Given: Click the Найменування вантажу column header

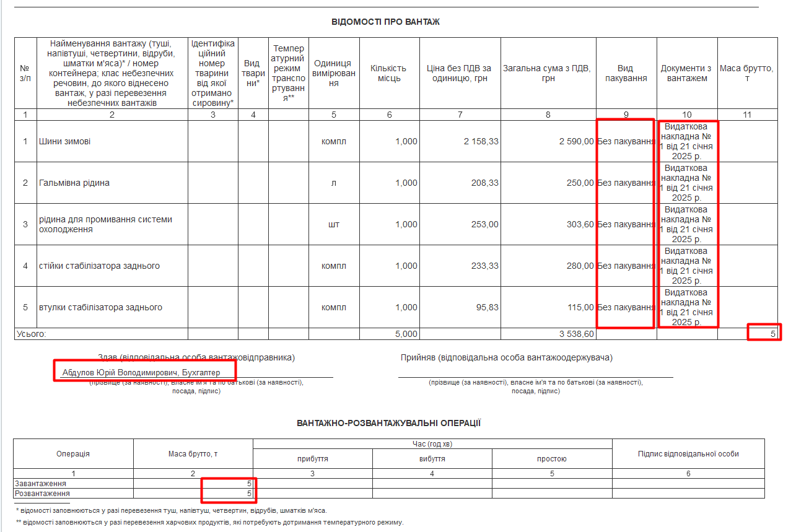Looking at the screenshot, I should click(112, 73).
